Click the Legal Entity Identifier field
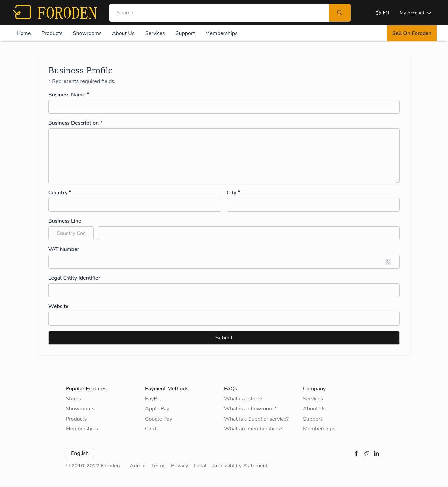This screenshot has height=487, width=448. pyautogui.click(x=224, y=290)
